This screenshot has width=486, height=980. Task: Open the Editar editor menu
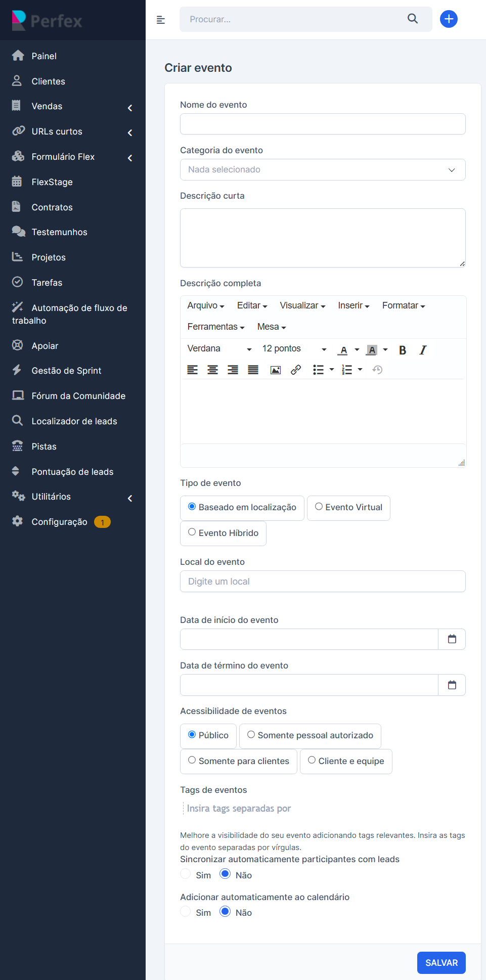click(252, 306)
